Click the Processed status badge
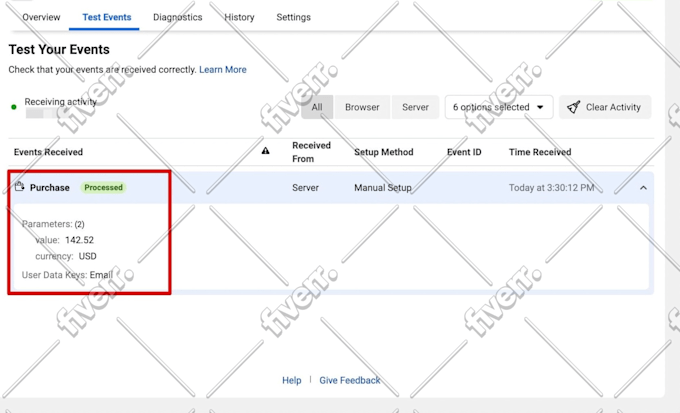This screenshot has width=680, height=413. pyautogui.click(x=103, y=187)
